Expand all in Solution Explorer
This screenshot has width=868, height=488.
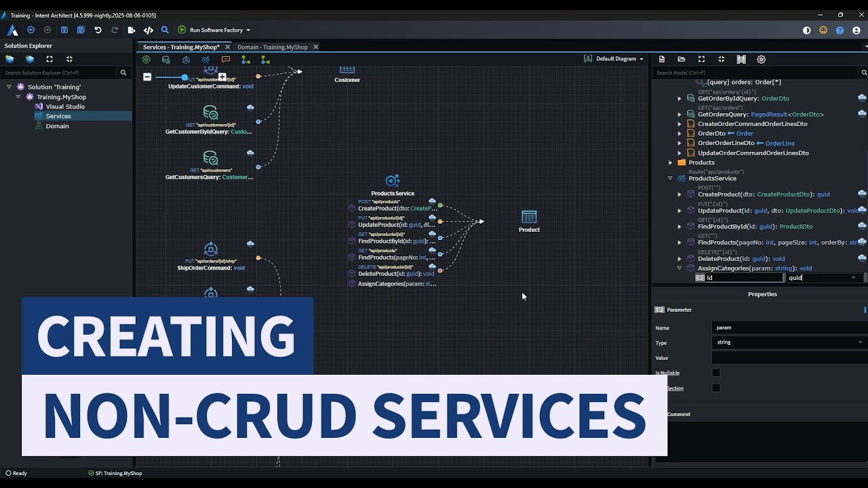coord(50,59)
